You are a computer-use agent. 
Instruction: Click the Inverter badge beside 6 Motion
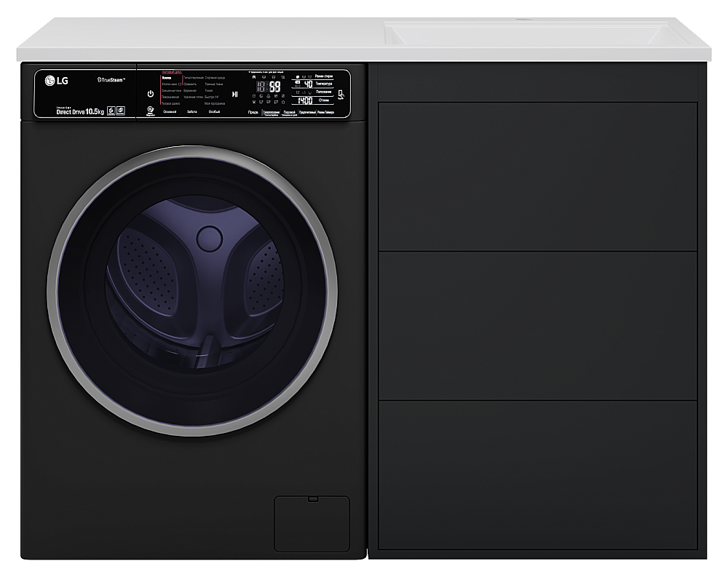click(121, 111)
